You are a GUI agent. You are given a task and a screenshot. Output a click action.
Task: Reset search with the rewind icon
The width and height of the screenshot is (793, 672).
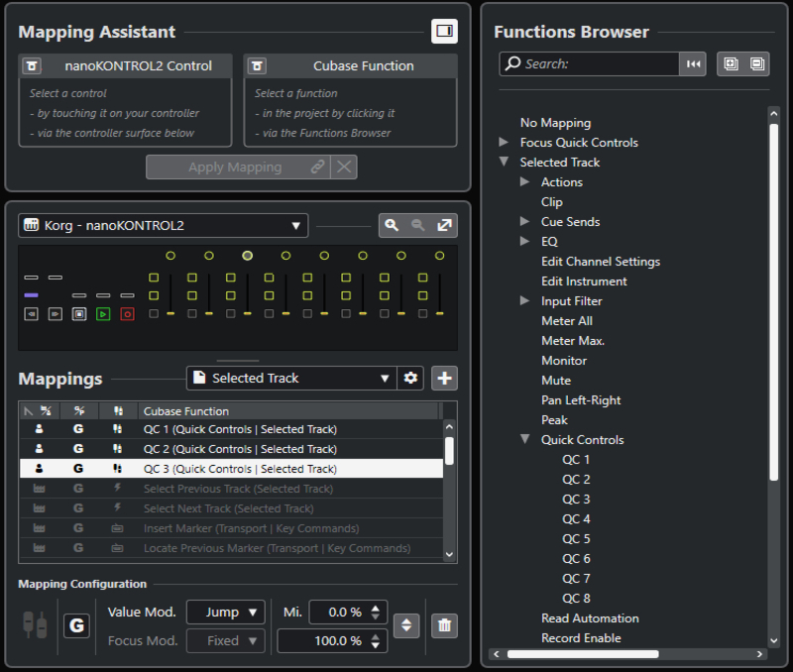(693, 63)
